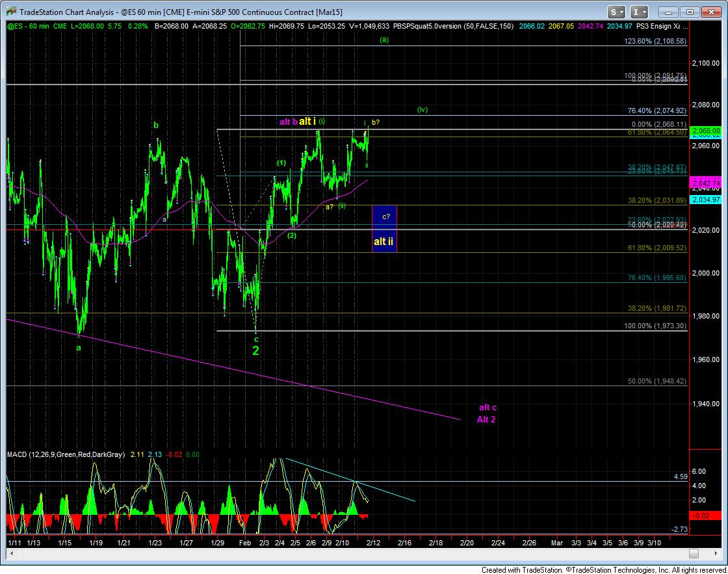Click the green '(iv)' wave label

coord(422,110)
